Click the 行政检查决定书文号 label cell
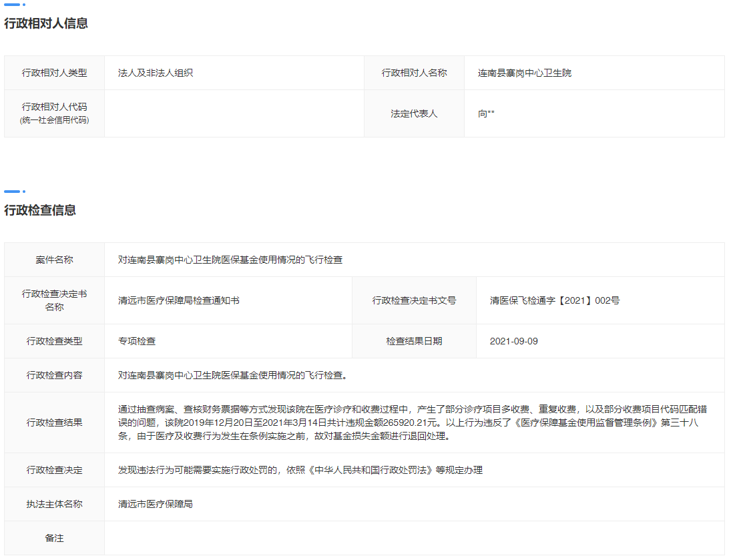Viewport: 729px width, 560px height. (x=414, y=300)
